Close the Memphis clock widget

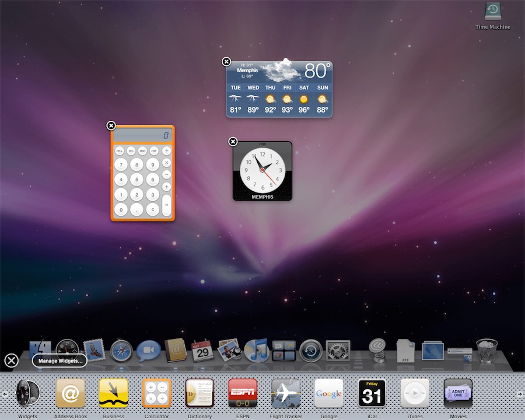coord(233,142)
